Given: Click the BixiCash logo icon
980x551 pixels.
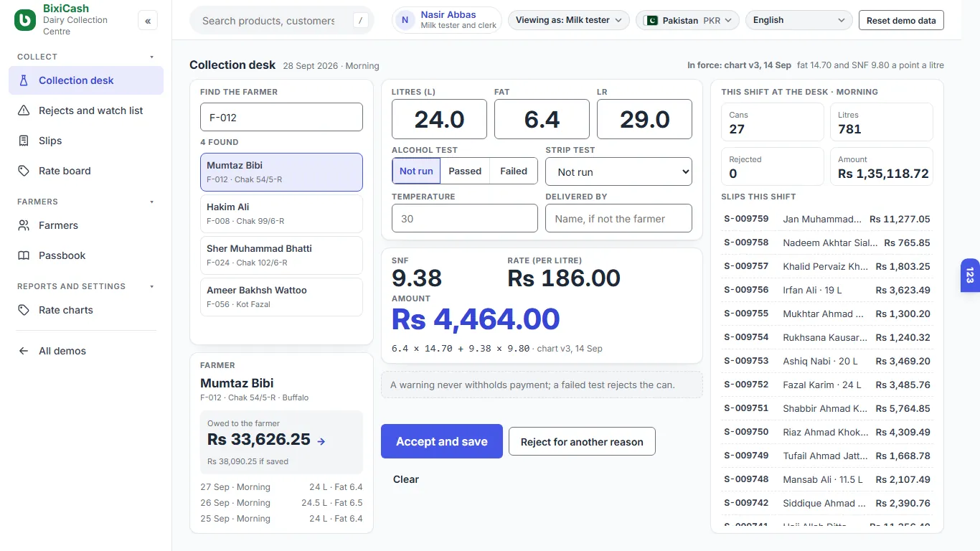Looking at the screenshot, I should point(25,20).
